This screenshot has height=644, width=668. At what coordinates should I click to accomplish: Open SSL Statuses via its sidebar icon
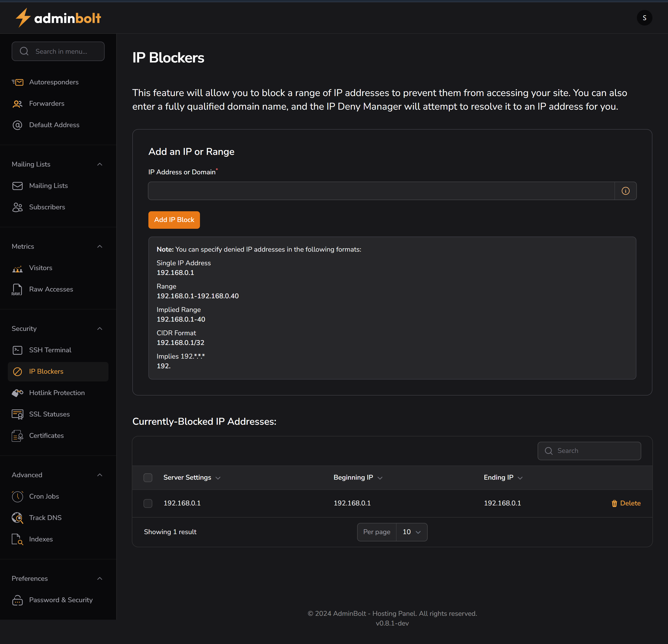point(18,414)
